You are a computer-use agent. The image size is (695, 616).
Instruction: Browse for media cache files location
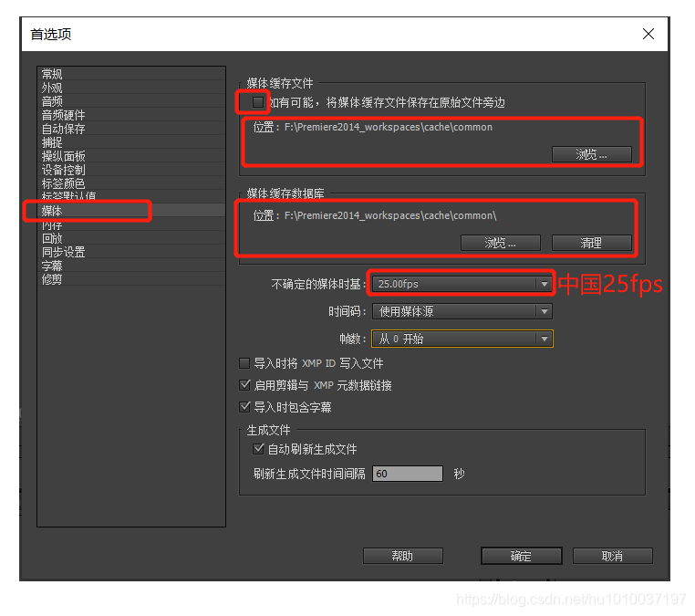592,154
